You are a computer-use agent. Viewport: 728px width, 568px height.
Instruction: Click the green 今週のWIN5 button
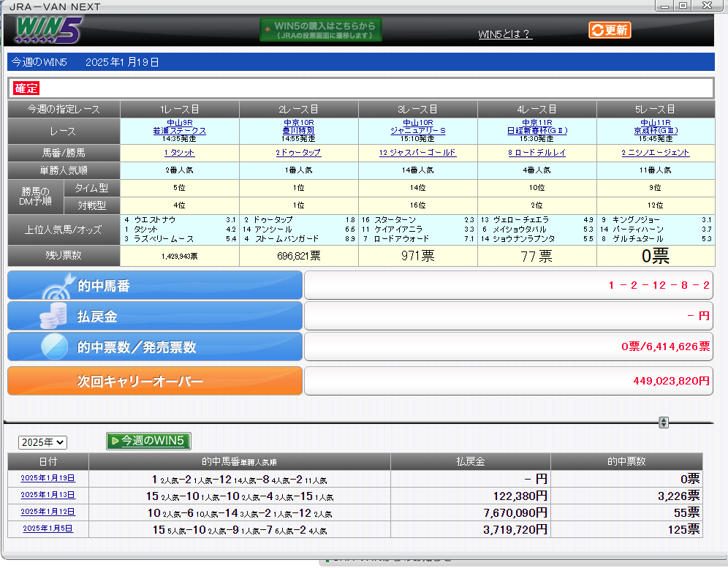[x=148, y=441]
